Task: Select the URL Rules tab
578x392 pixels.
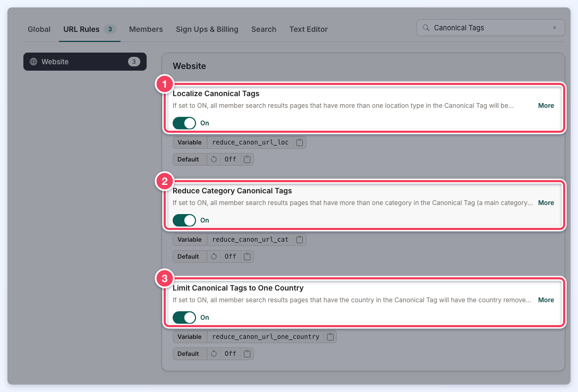Action: [x=90, y=29]
